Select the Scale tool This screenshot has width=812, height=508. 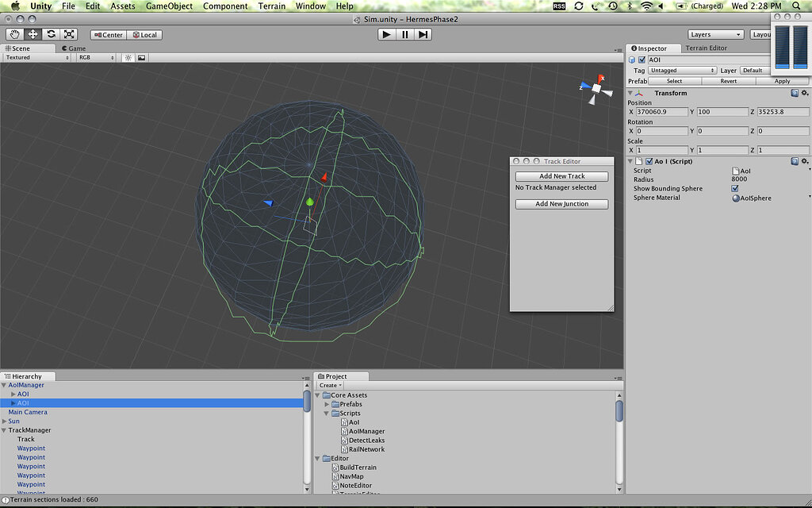tap(70, 34)
